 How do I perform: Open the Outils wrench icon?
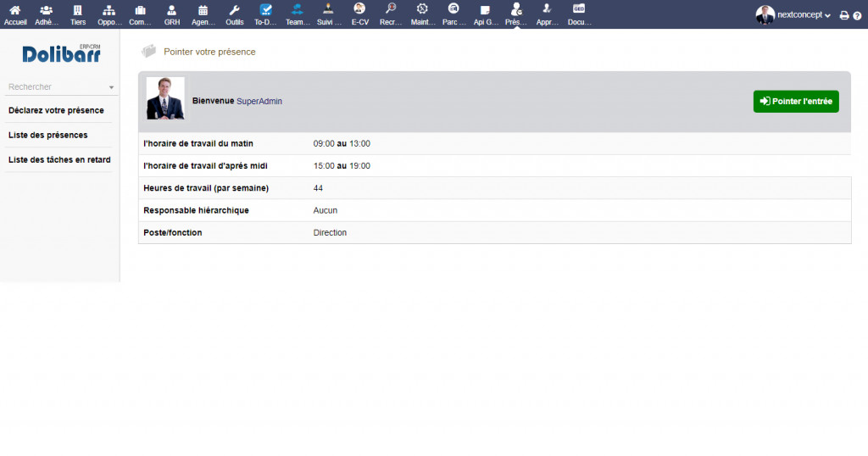[x=235, y=10]
